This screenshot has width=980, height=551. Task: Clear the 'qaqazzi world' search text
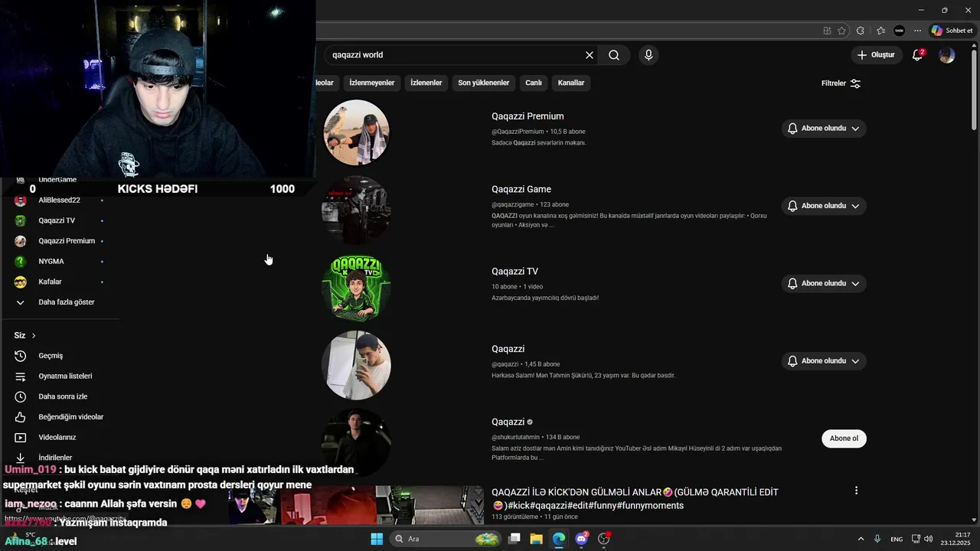click(x=590, y=55)
